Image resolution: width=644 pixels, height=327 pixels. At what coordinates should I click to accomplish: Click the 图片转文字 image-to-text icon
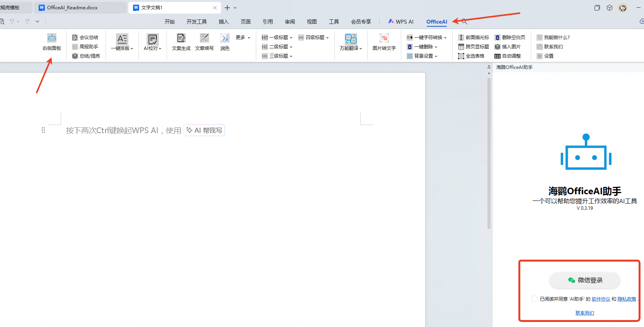(384, 42)
